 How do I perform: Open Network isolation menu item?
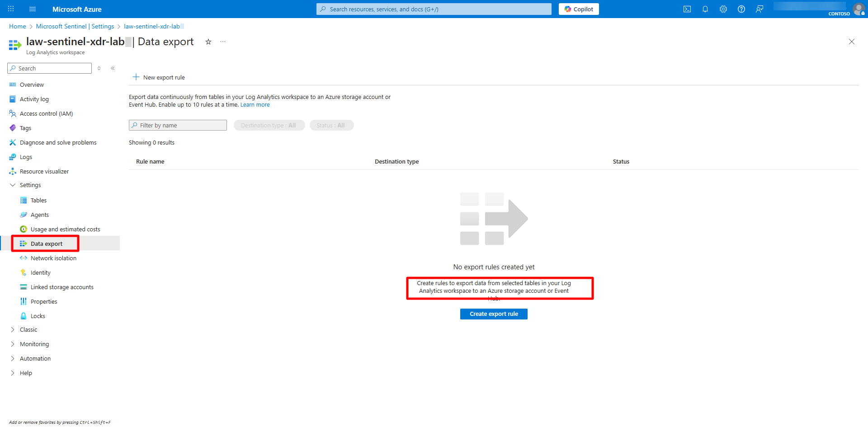[x=53, y=258]
